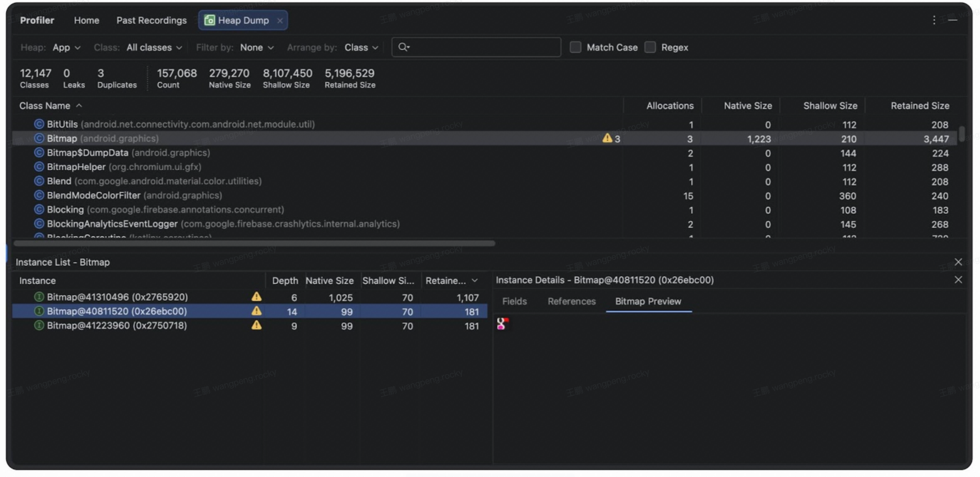Click the Bitmap$DumpData class icon

(x=39, y=153)
